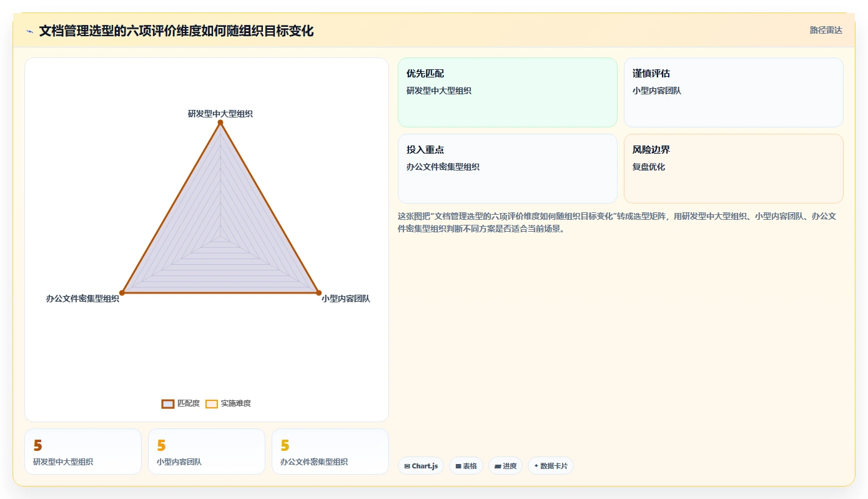Click the 小型内容团队 radar data point
Viewport: 868px width, 499px height.
coord(318,292)
